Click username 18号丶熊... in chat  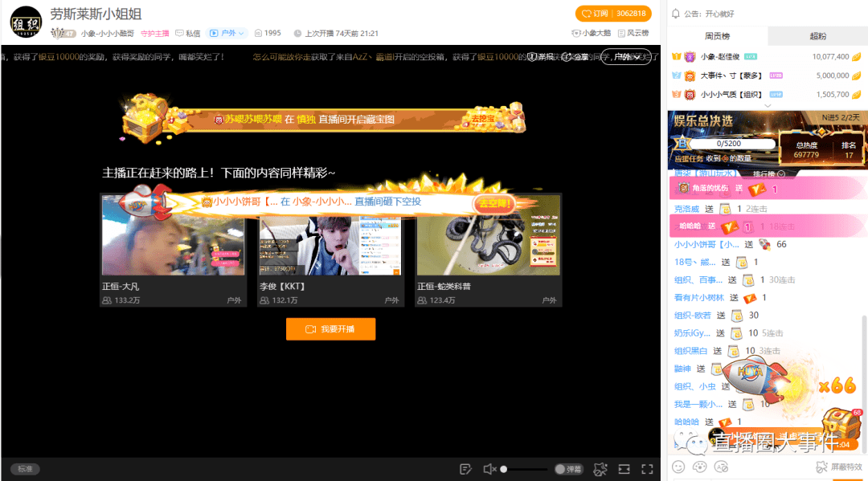coord(694,262)
